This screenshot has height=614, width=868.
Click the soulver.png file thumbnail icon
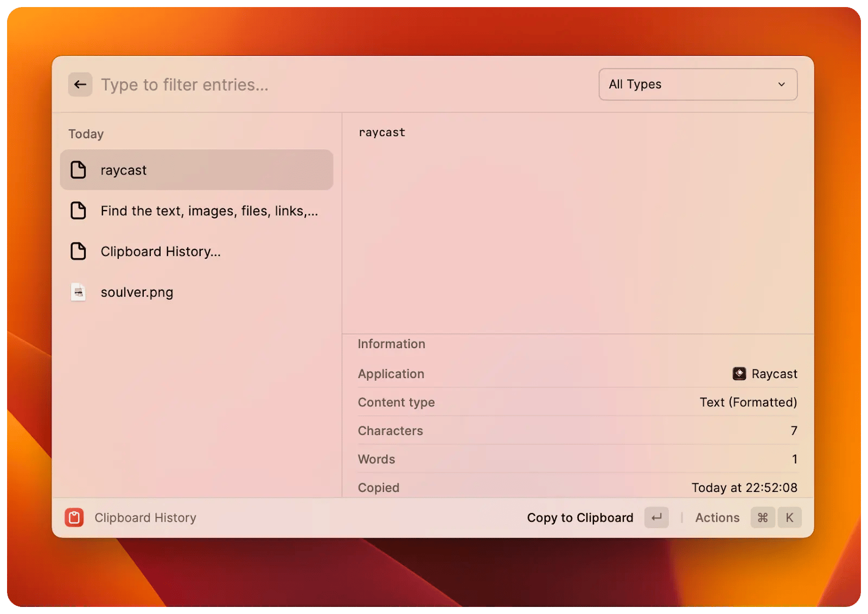point(79,292)
